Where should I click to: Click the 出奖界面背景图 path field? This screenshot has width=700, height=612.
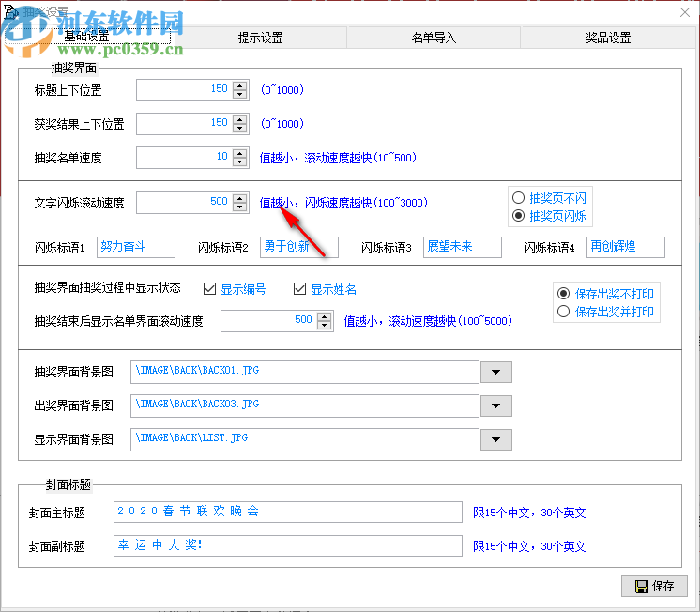tap(305, 405)
